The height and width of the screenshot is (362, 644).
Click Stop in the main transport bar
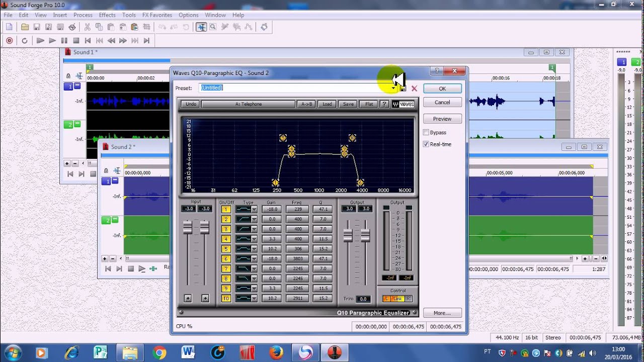76,41
